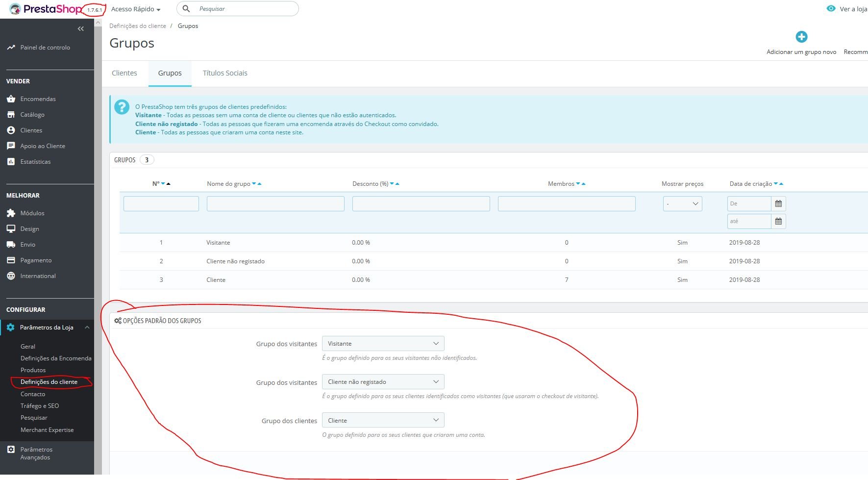Open Pesquisar submenu item in sidebar

[x=34, y=418]
